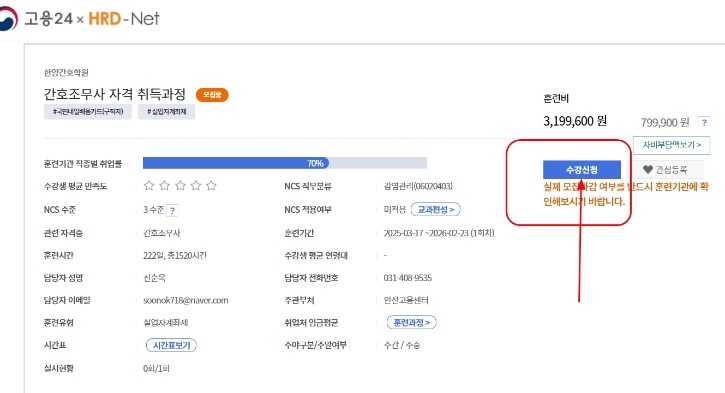Click the 0회/1회 실시현황 value
725x393 pixels.
point(156,368)
